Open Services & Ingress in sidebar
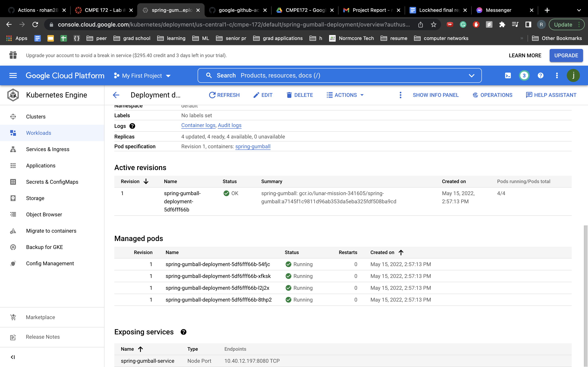This screenshot has width=588, height=367. [48, 149]
